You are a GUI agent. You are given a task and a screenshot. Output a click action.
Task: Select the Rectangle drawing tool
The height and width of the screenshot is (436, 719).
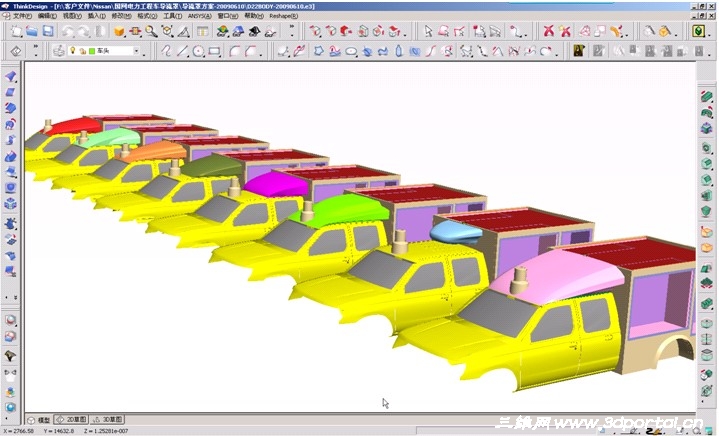pyautogui.click(x=214, y=51)
